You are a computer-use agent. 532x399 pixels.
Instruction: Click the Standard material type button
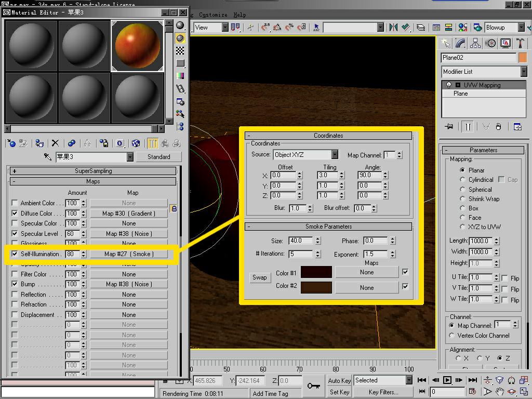[159, 157]
